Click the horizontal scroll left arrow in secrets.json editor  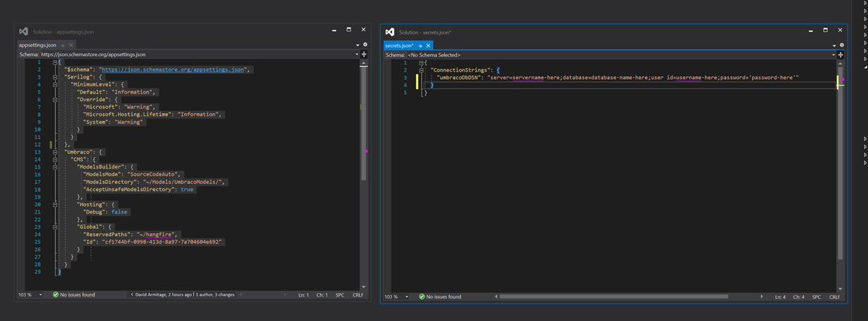[x=496, y=297]
